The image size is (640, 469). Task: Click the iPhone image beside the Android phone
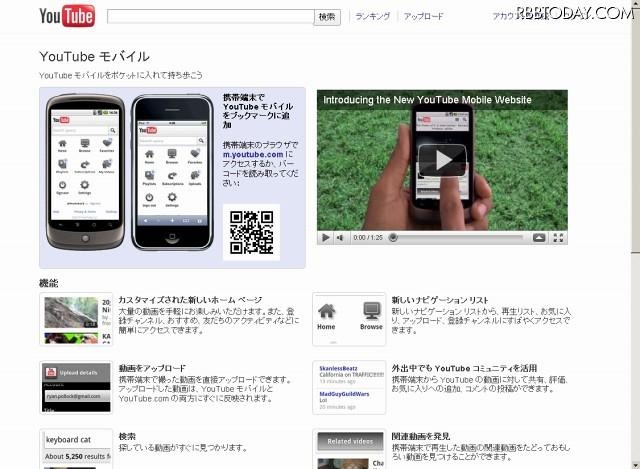pyautogui.click(x=172, y=172)
